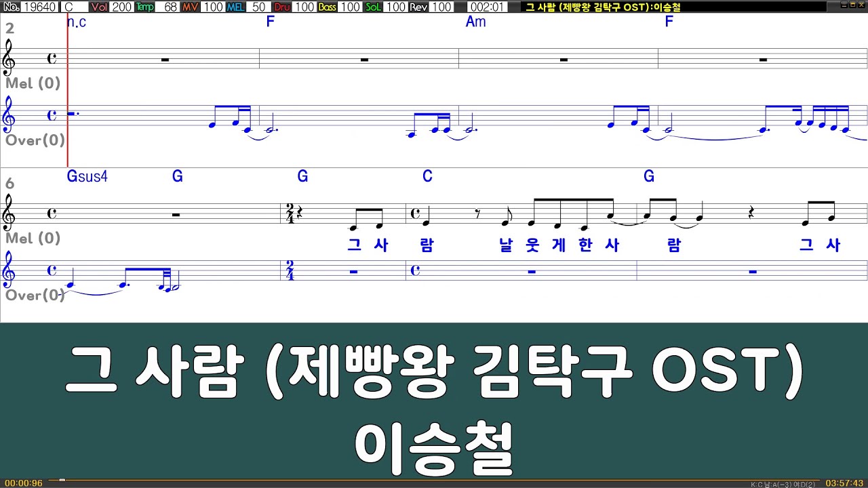Maximize the karaoke player window
Image resolution: width=868 pixels, height=488 pixels.
[x=852, y=5]
